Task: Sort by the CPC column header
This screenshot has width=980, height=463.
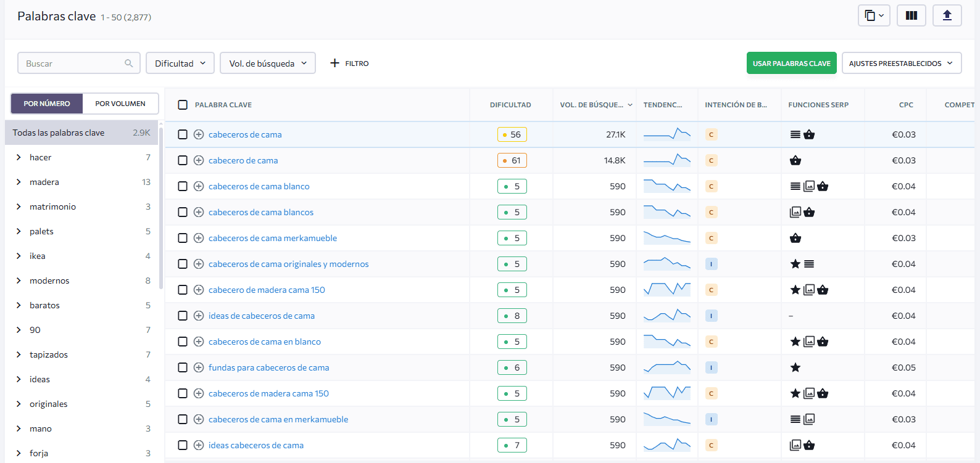Action: 906,105
